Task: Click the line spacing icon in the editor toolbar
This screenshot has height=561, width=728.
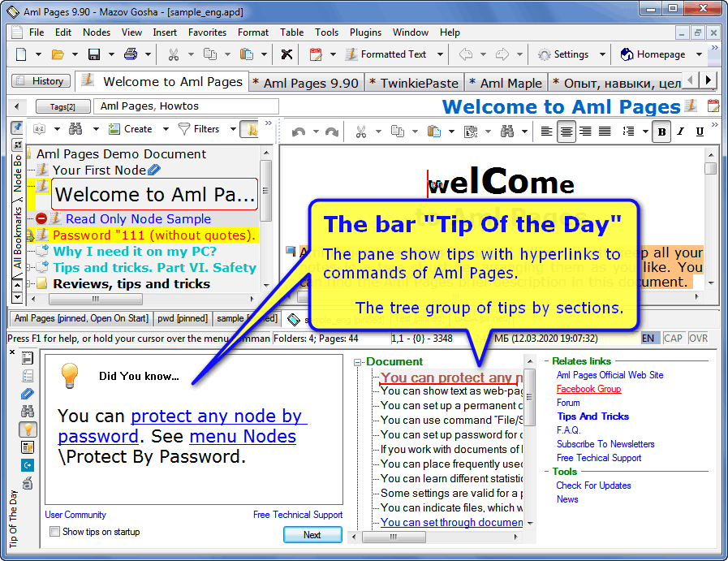Action: pyautogui.click(x=629, y=132)
